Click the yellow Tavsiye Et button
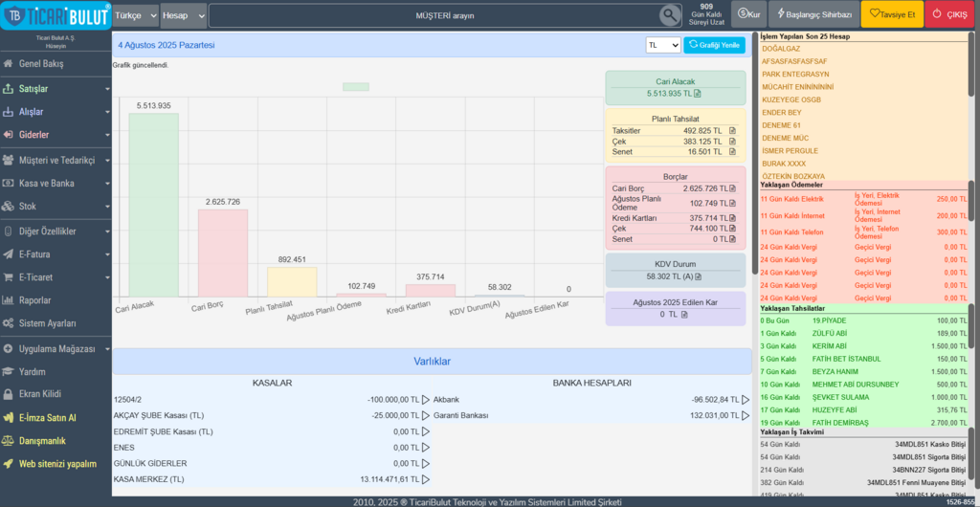Viewport: 980px width, 507px height. tap(891, 15)
